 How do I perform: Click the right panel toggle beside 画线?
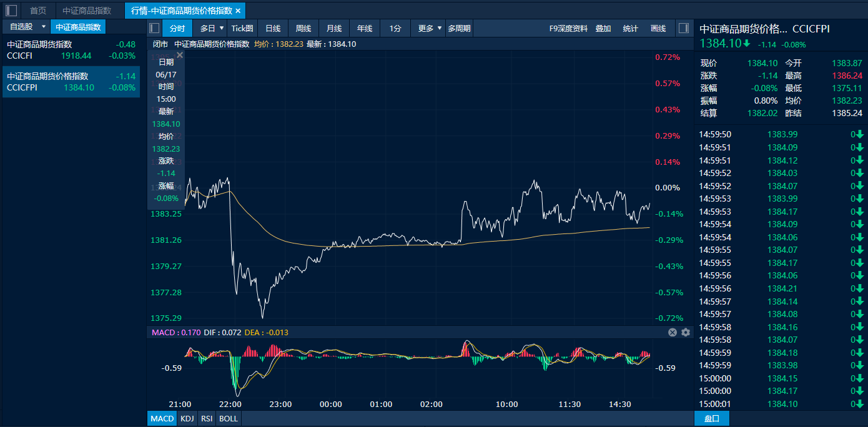point(683,28)
